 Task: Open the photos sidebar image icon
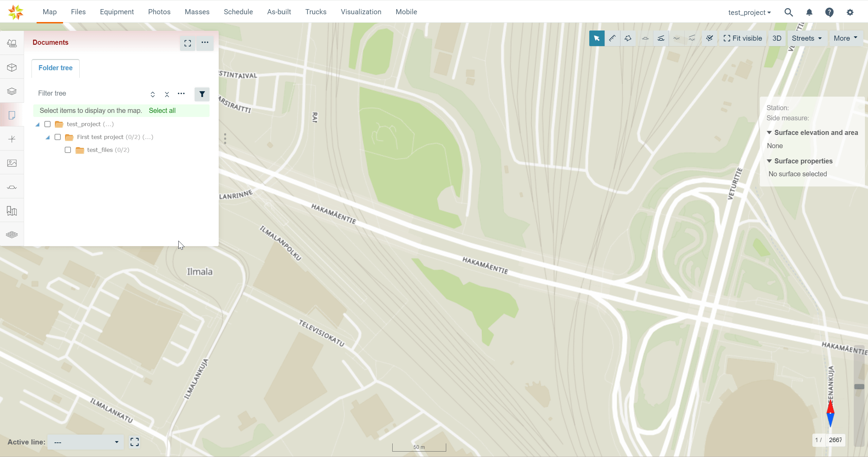point(12,163)
